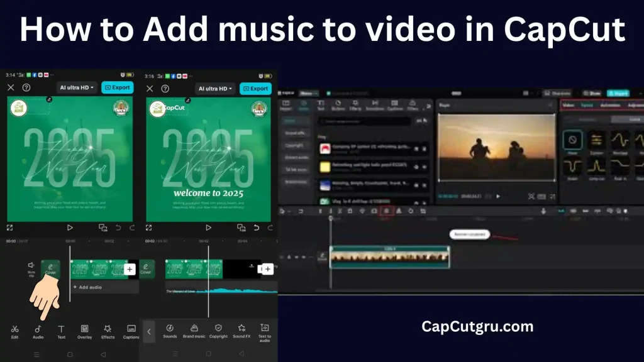Select the 2025 video clip on 3:14 timeline
Viewport: 644px width, 362px height.
(99, 269)
